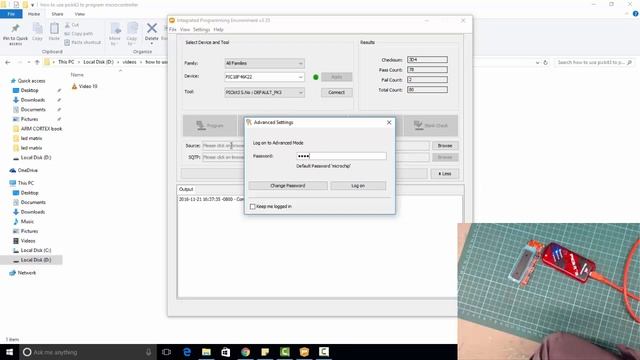The image size is (640, 360).
Task: Select Local Disk (C:) in navigation pane
Action: 36,250
